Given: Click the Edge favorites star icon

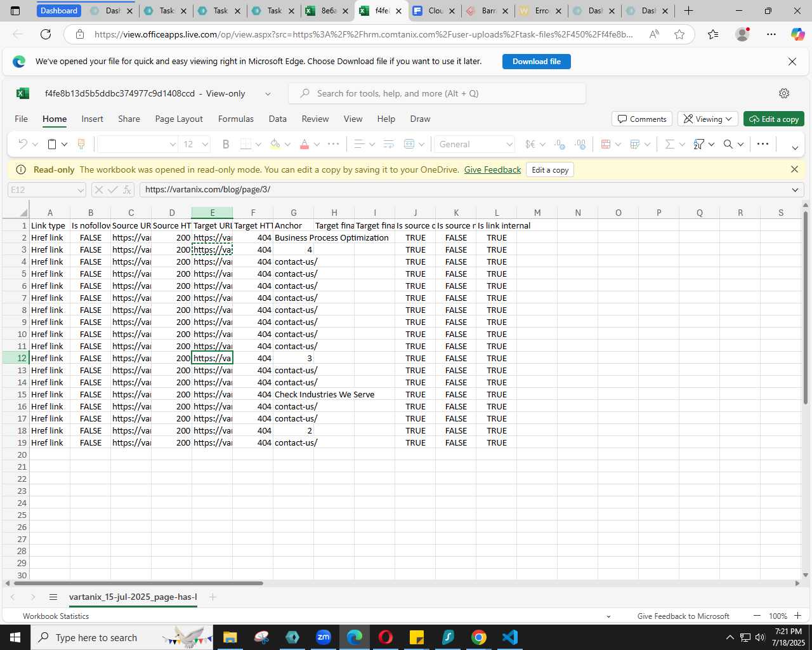Looking at the screenshot, I should pyautogui.click(x=679, y=34).
